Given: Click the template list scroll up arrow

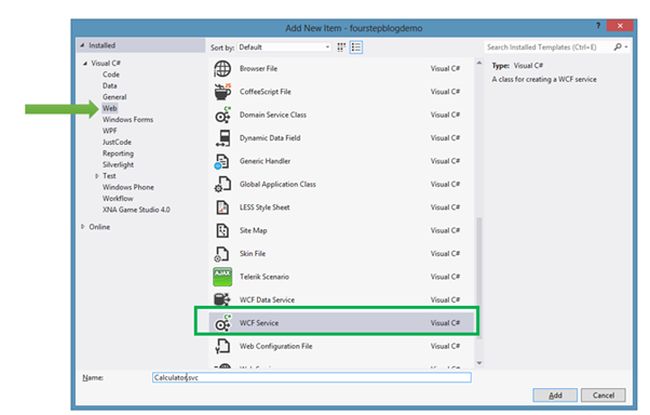Looking at the screenshot, I should [479, 63].
